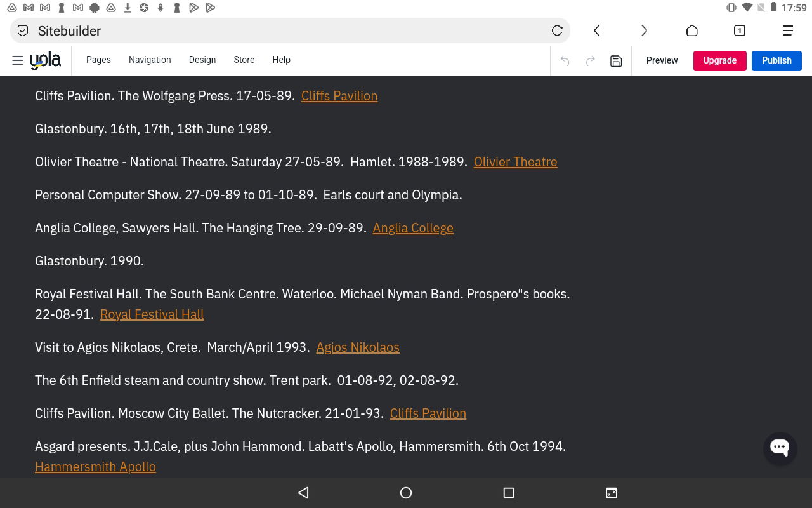
Task: Click the Preview button
Action: pos(662,60)
